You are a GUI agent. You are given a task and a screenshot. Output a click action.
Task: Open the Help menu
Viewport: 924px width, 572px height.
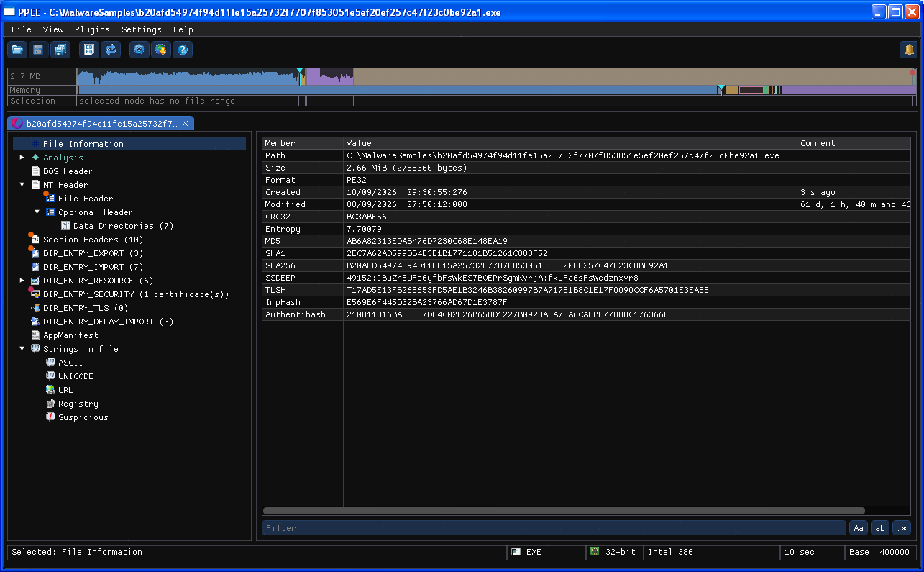pos(183,29)
